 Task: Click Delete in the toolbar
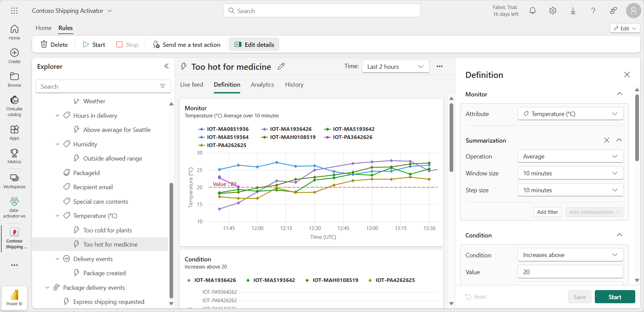point(54,45)
